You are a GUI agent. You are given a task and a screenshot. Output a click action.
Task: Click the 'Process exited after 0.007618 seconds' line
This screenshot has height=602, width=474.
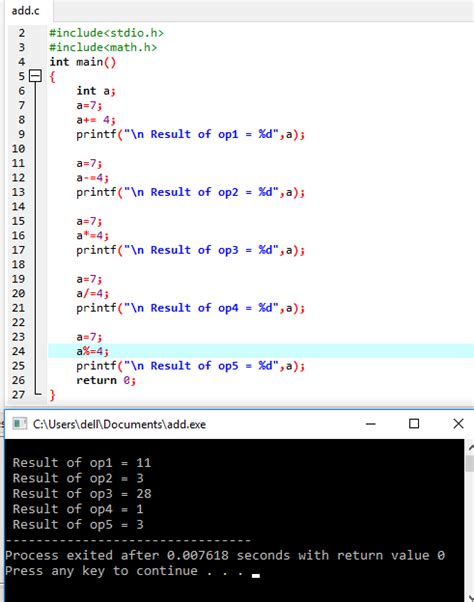pyautogui.click(x=225, y=556)
